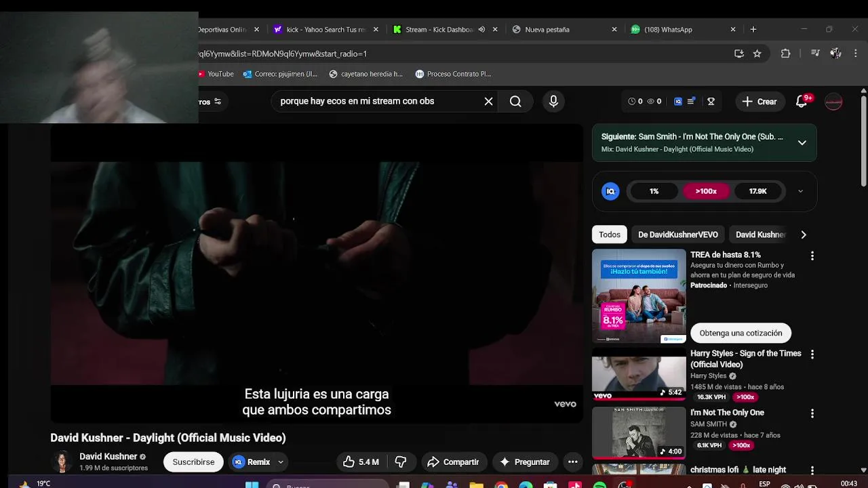This screenshot has height=488, width=868.
Task: Open the David Kushner channel avatar
Action: pos(62,462)
